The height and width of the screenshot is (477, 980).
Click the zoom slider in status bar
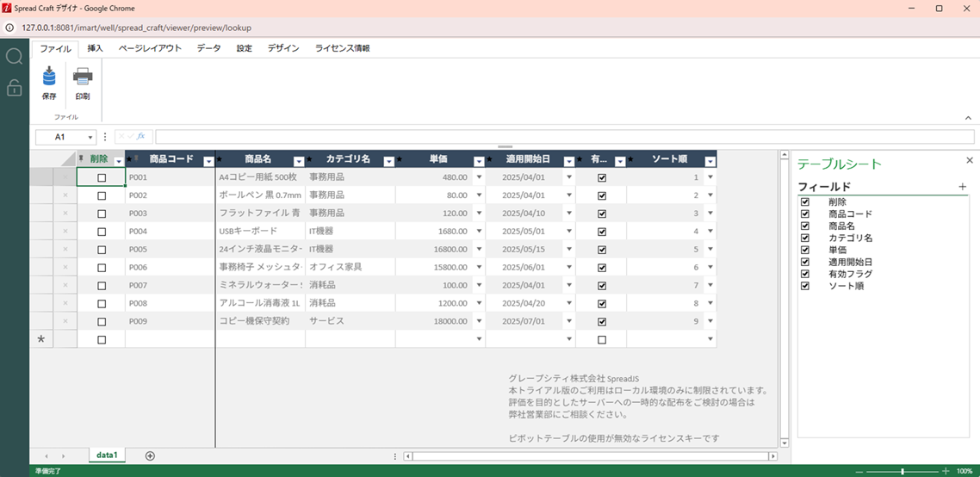point(902,471)
